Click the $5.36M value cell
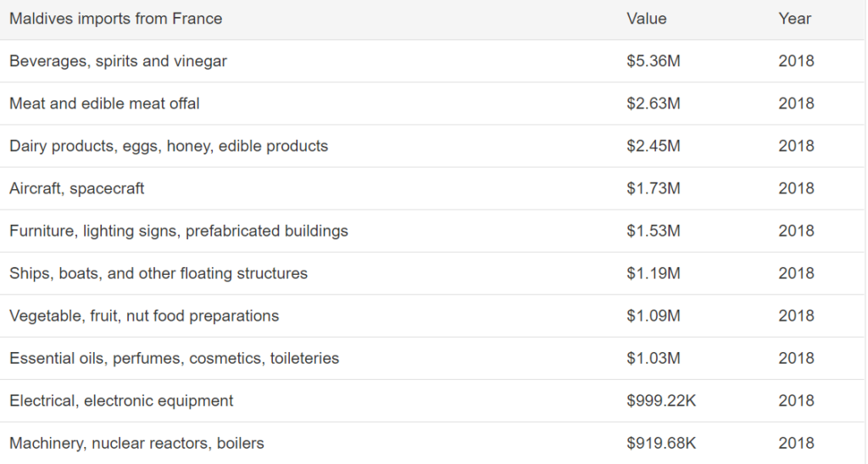This screenshot has height=464, width=868. coord(654,61)
